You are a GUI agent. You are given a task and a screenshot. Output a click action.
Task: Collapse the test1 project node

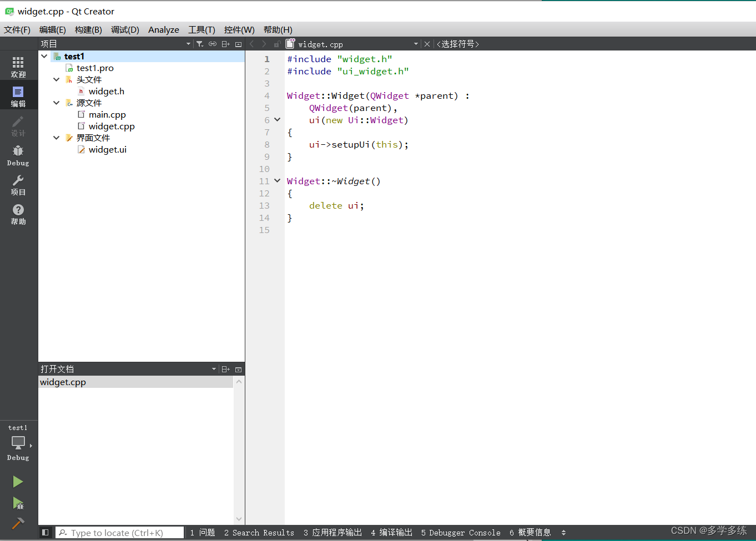44,56
